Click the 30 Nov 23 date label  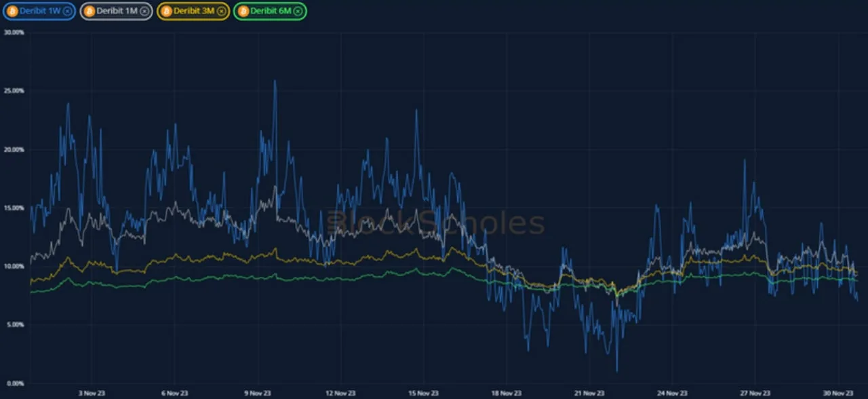(837, 393)
